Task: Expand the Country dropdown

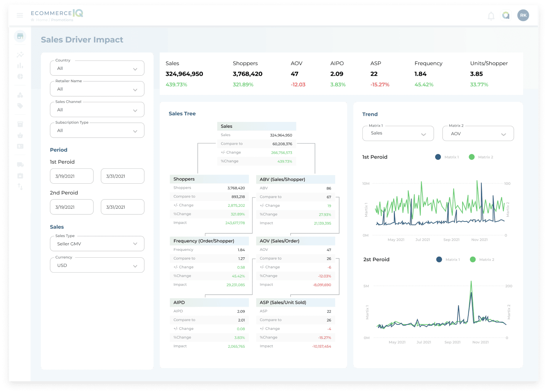Action: tap(97, 68)
